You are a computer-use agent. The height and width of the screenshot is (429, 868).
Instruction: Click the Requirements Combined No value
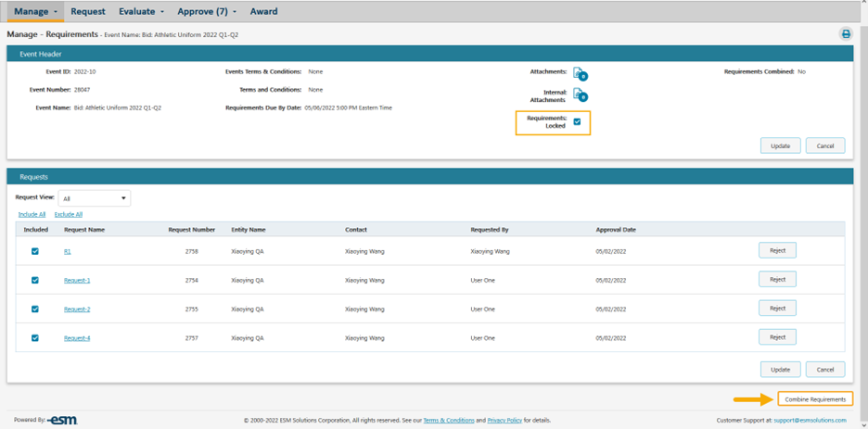[801, 71]
